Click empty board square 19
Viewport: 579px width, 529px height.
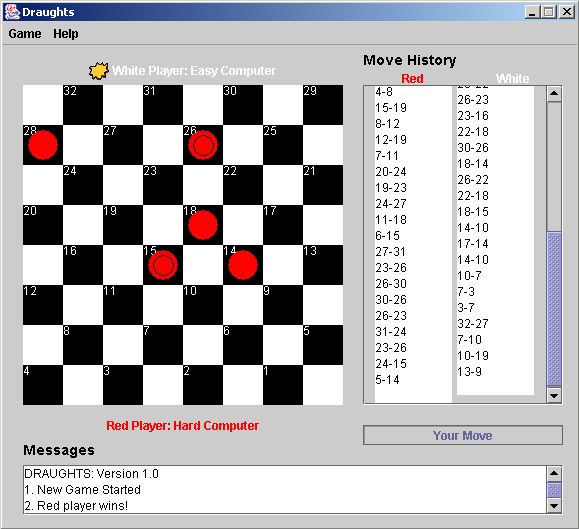123,225
